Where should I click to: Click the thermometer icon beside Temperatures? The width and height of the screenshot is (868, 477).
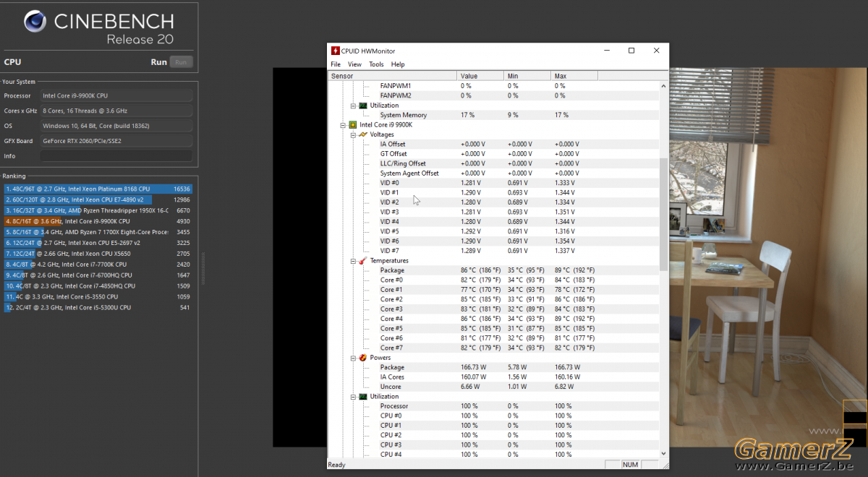click(363, 261)
